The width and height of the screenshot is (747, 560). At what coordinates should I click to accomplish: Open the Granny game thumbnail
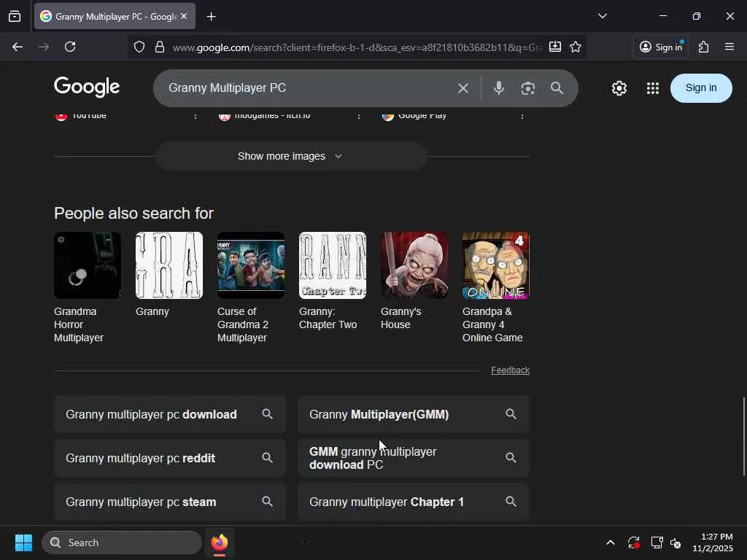pos(169,265)
